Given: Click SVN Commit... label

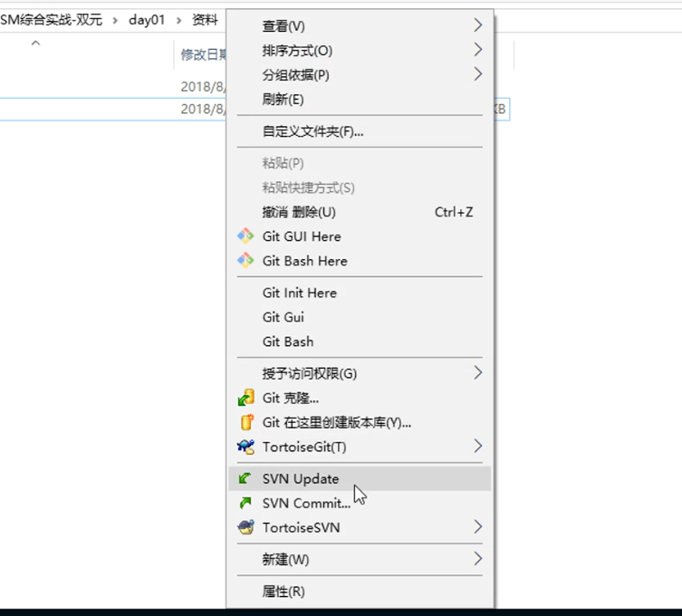Looking at the screenshot, I should click(306, 504).
